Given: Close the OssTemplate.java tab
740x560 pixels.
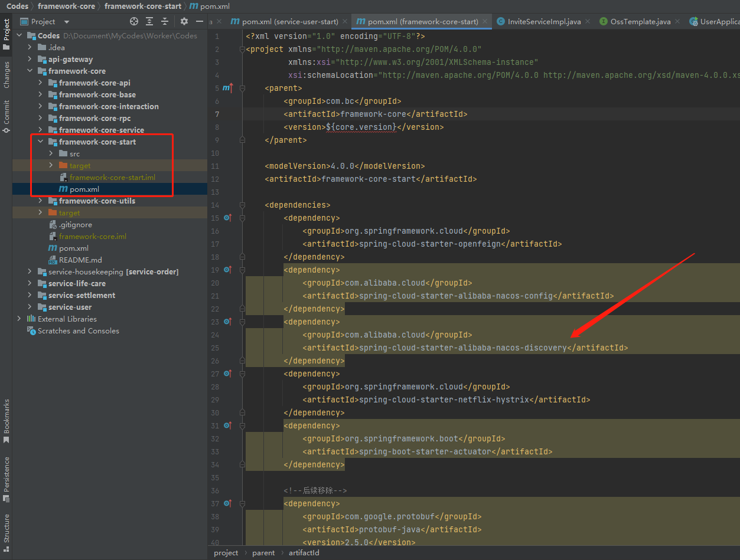Looking at the screenshot, I should pyautogui.click(x=677, y=21).
